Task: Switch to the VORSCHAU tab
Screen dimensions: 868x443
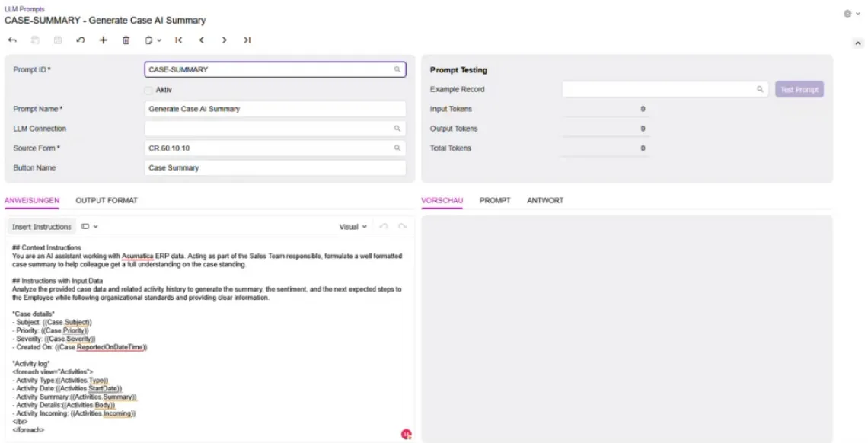Action: click(x=442, y=200)
